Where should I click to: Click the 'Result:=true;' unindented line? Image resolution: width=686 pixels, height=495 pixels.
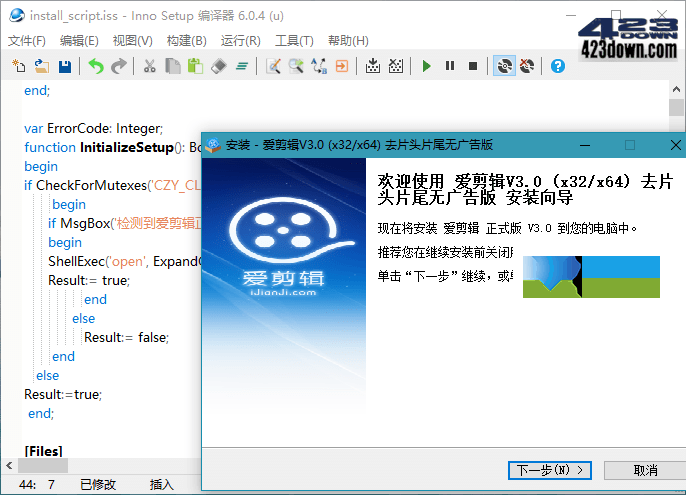click(63, 394)
